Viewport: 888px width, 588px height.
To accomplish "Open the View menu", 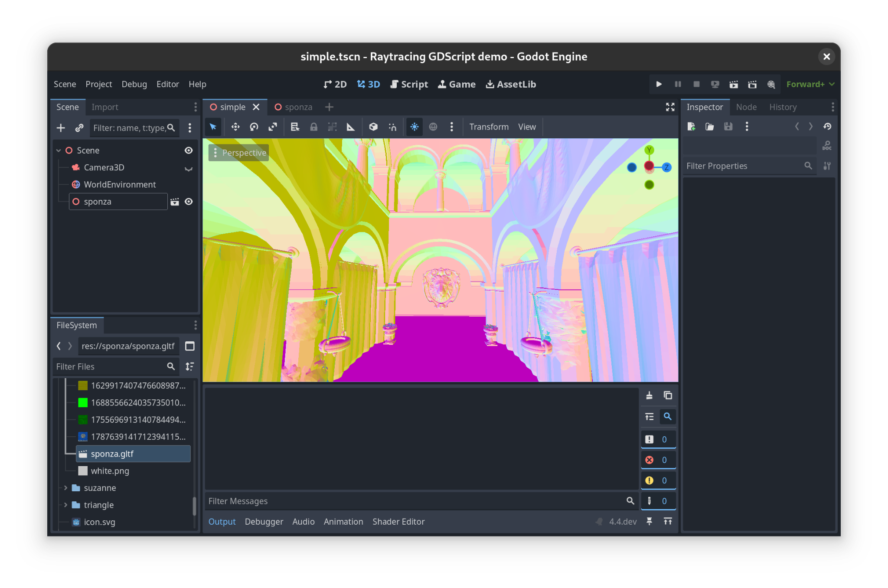I will pyautogui.click(x=527, y=127).
